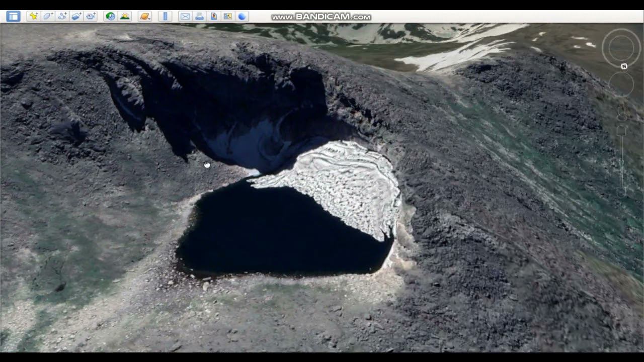Zoom in using the slider's top button
Image resolution: width=644 pixels, height=362 pixels.
coord(621,131)
